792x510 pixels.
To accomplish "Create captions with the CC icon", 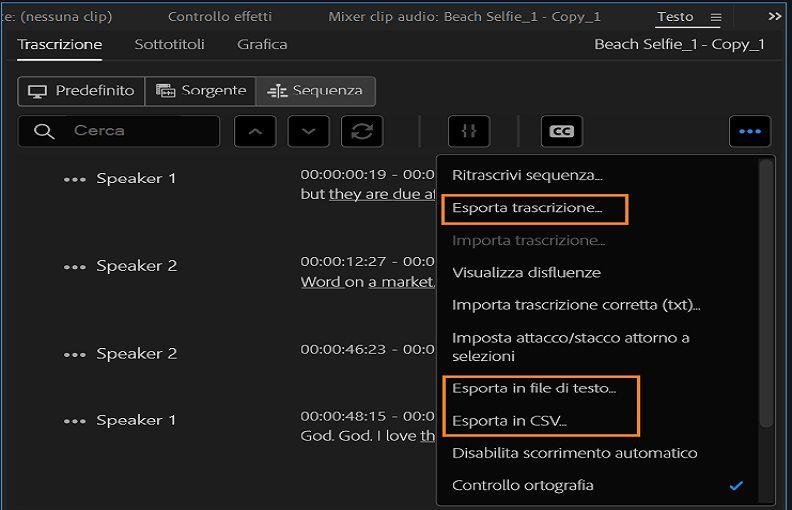I will [562, 131].
